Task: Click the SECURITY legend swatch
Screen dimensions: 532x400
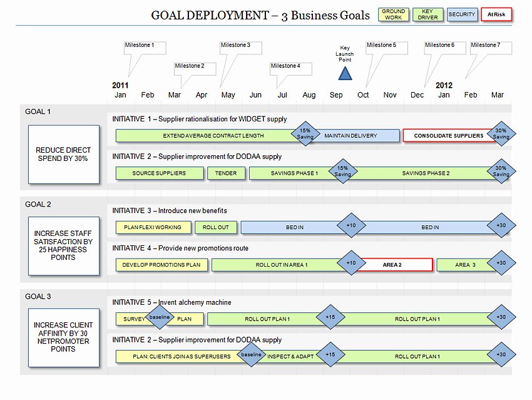Action: 462,14
